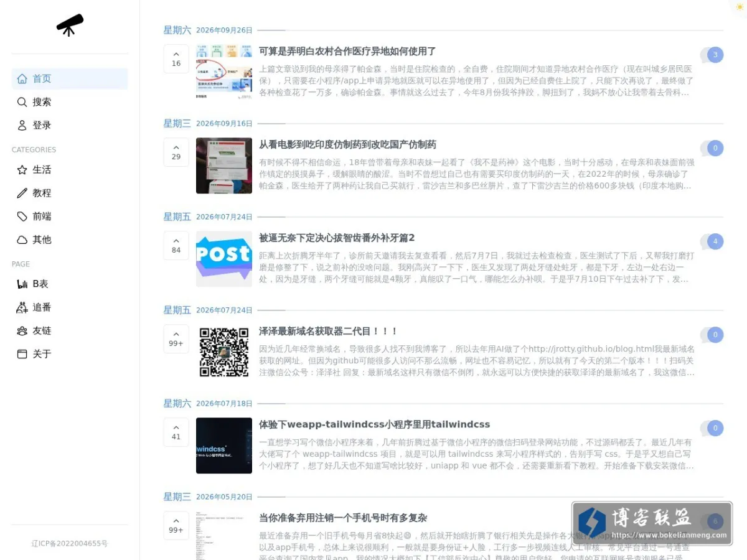Click the tag icon beside 前端
The width and height of the screenshot is (747, 560).
[x=22, y=217]
